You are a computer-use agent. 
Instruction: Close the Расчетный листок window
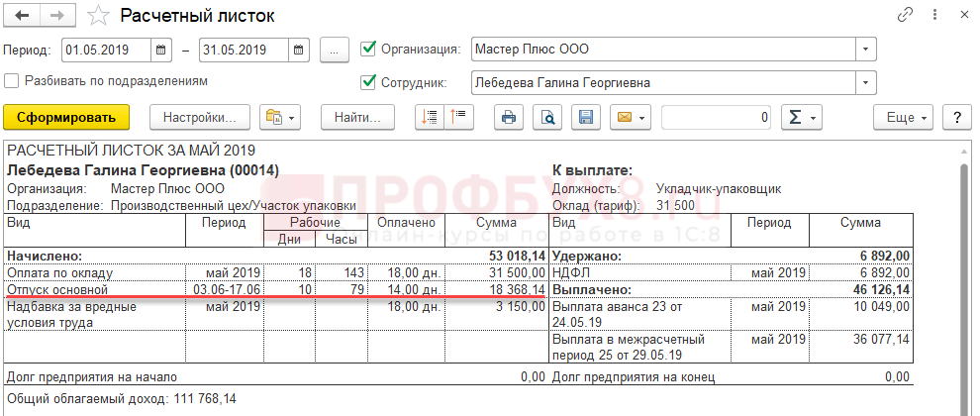coord(964,15)
